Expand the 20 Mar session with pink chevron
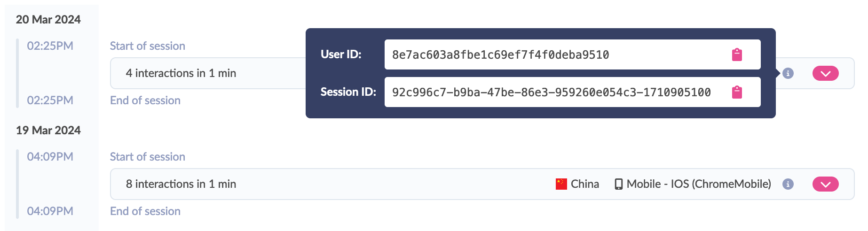The image size is (868, 231). (826, 73)
